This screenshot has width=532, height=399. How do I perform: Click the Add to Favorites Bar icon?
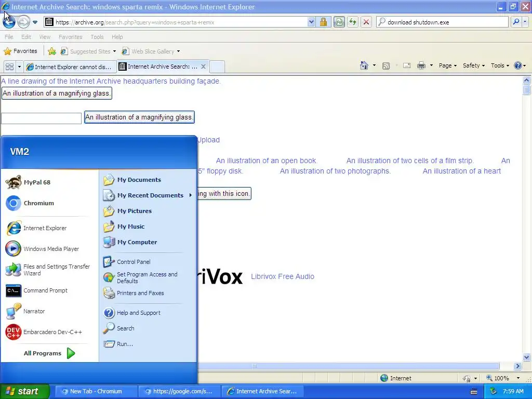click(x=52, y=51)
